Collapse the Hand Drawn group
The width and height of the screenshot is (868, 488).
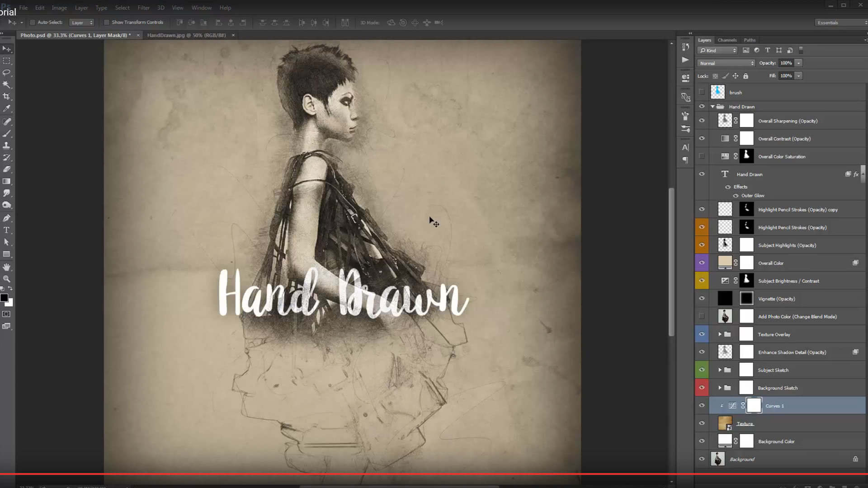pyautogui.click(x=713, y=107)
